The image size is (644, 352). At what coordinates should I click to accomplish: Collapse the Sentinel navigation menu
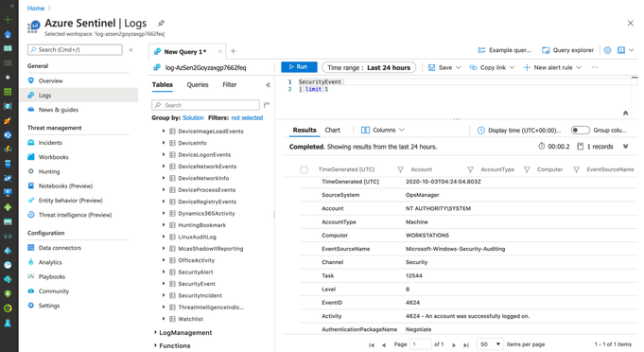click(131, 50)
